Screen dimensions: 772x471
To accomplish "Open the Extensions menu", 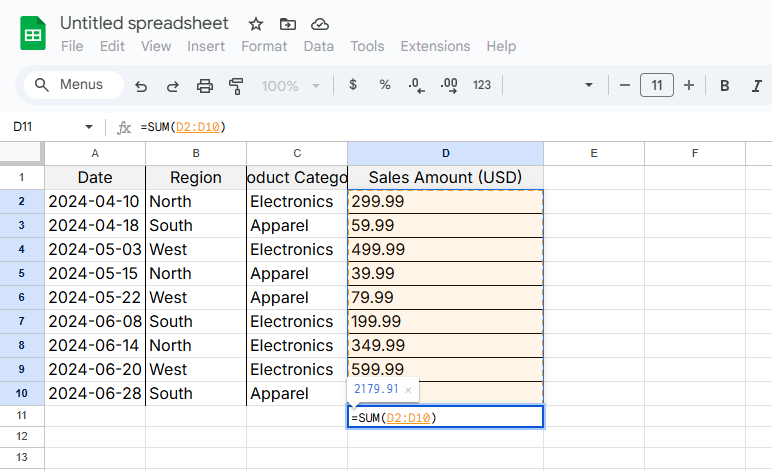I will tap(435, 46).
